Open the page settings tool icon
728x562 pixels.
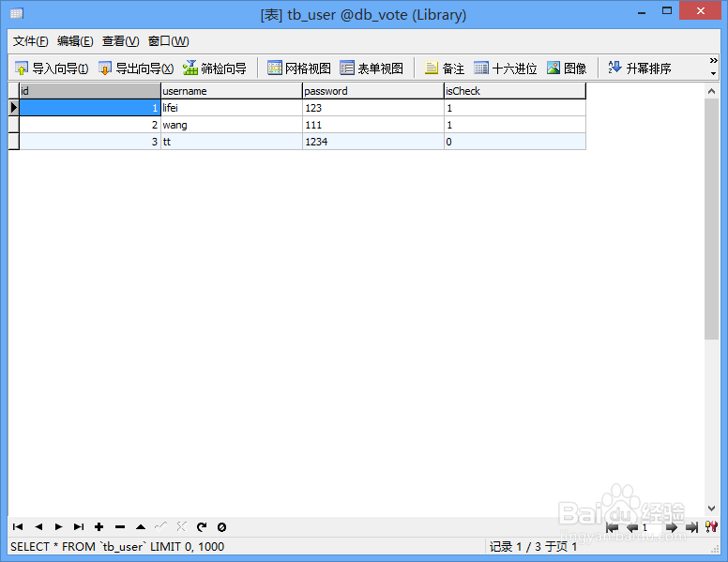click(711, 526)
